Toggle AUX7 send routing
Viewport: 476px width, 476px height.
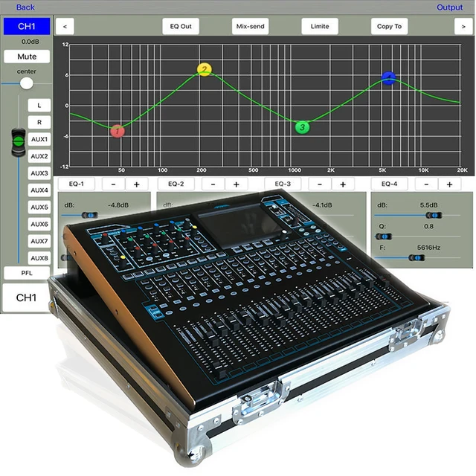(x=39, y=241)
